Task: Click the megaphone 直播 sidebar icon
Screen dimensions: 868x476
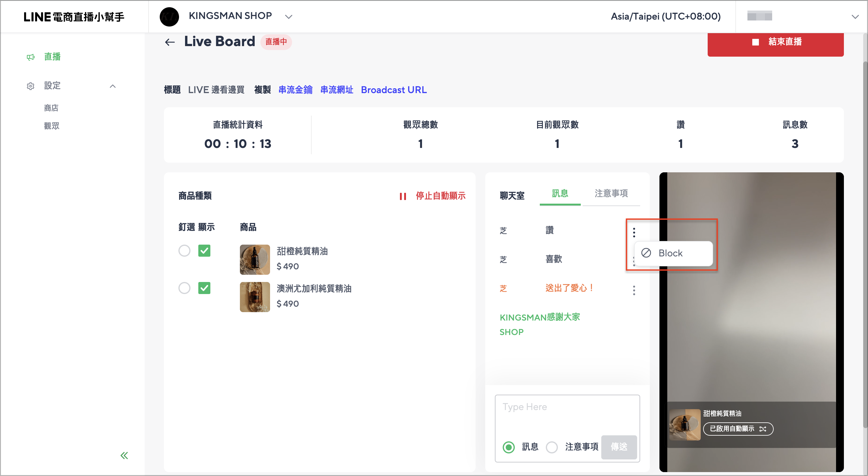Action: [31, 57]
